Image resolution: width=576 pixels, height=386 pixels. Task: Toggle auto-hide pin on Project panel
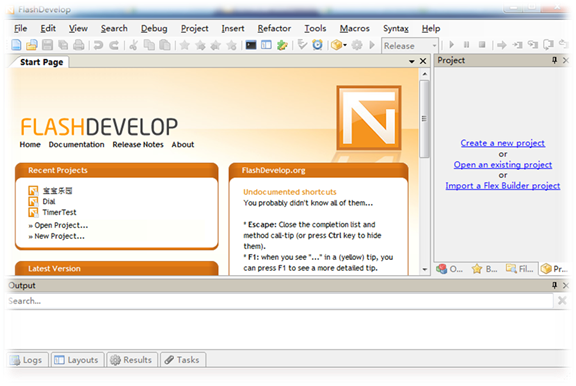555,60
